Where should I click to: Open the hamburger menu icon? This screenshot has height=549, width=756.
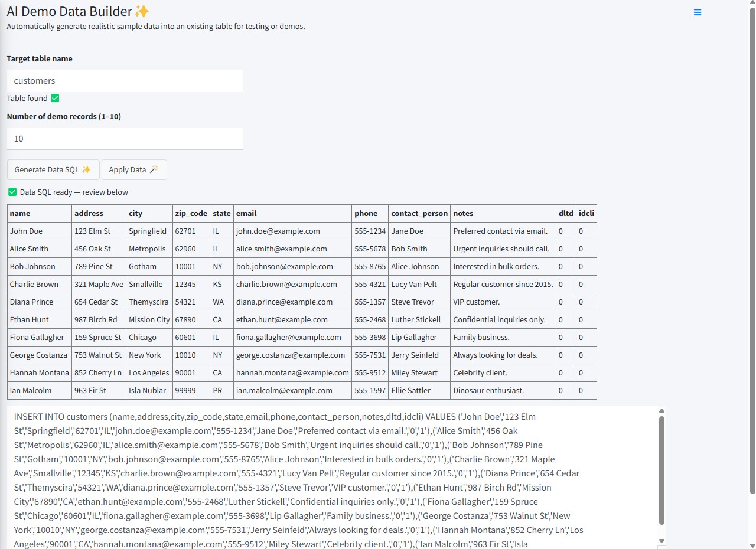point(698,12)
